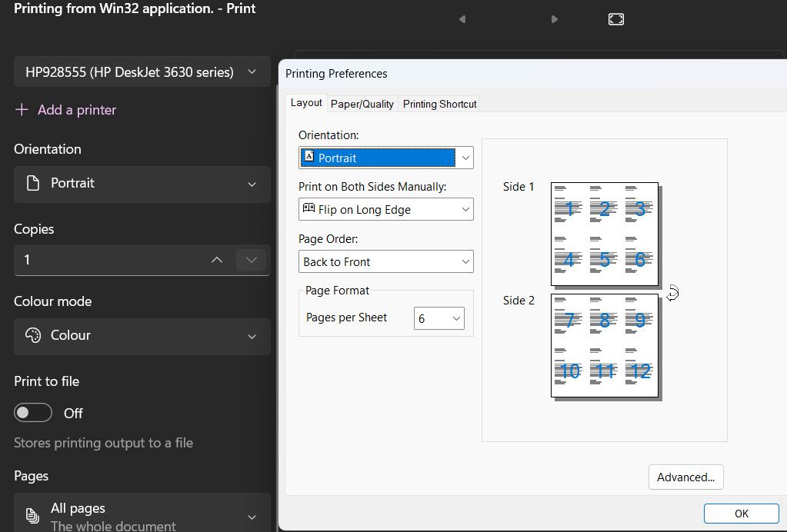
Task: Click the booklet icon beside Flip on Long Edge
Action: (308, 208)
